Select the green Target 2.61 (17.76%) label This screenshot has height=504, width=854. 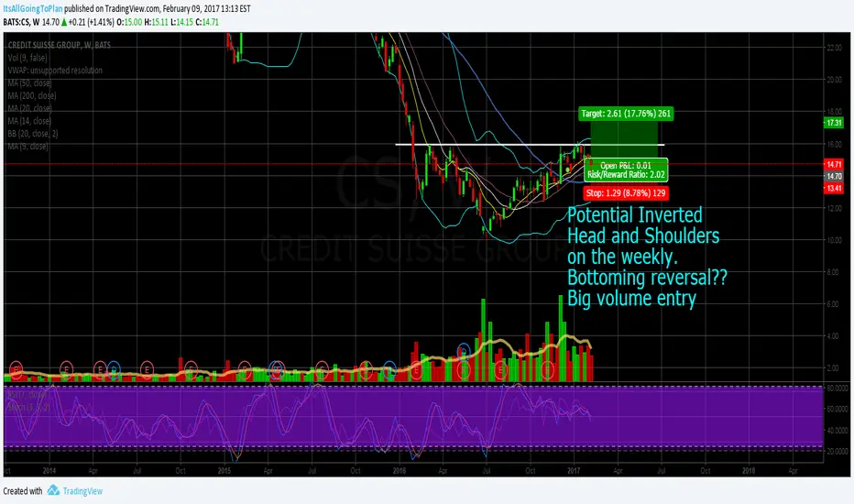[x=626, y=114]
